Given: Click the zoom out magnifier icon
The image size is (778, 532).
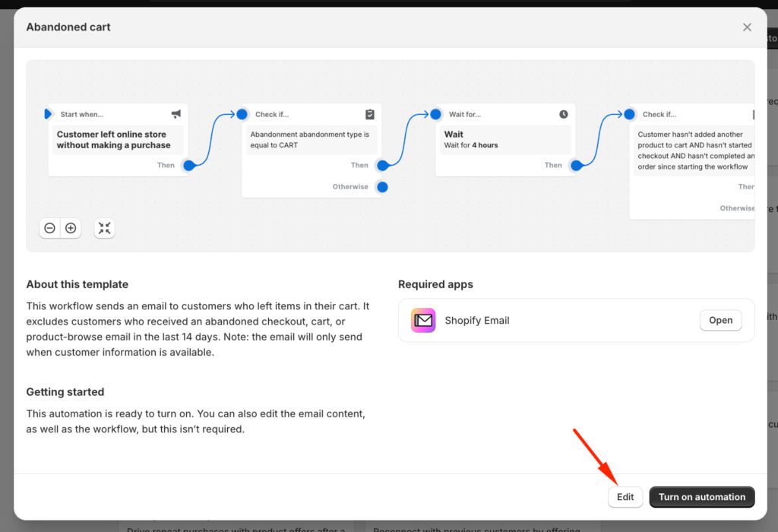Looking at the screenshot, I should tap(49, 228).
